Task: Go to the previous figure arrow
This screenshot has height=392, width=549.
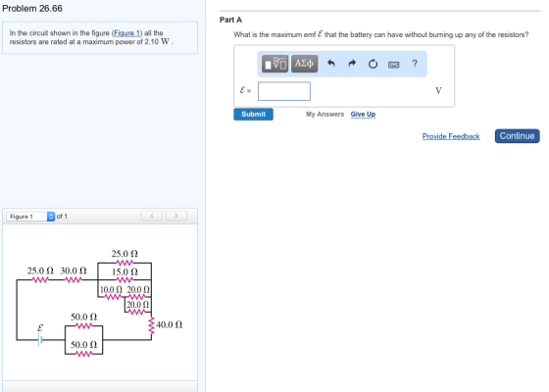Action: [152, 216]
